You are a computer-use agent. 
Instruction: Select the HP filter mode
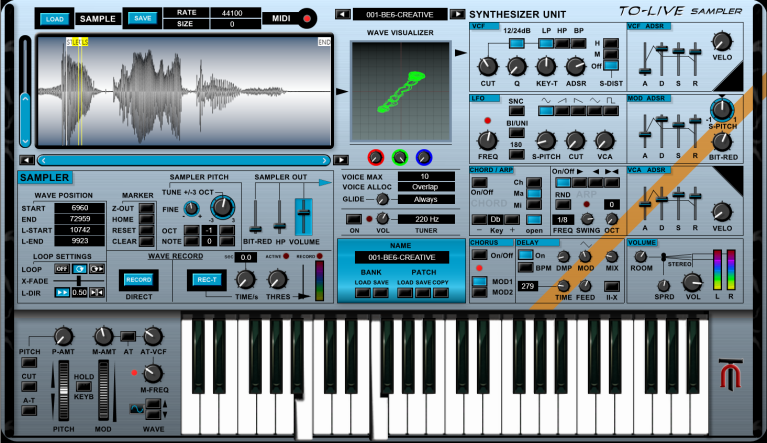(x=562, y=43)
